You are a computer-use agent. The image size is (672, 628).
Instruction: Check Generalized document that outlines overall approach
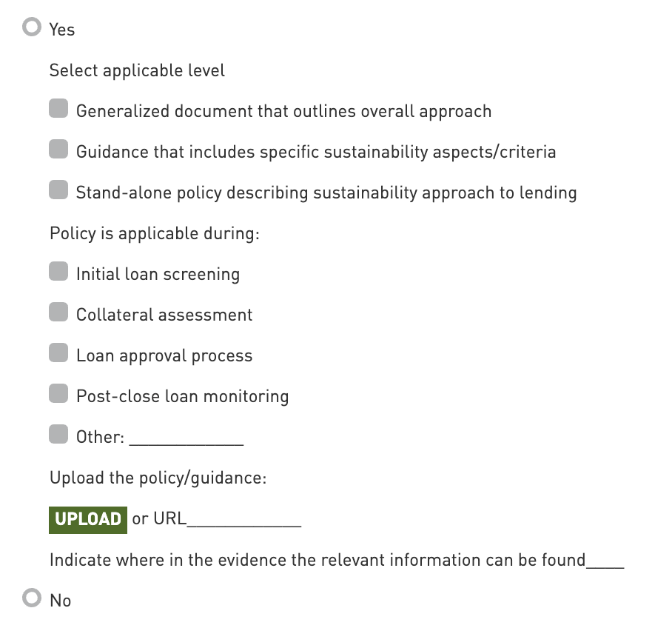[59, 110]
